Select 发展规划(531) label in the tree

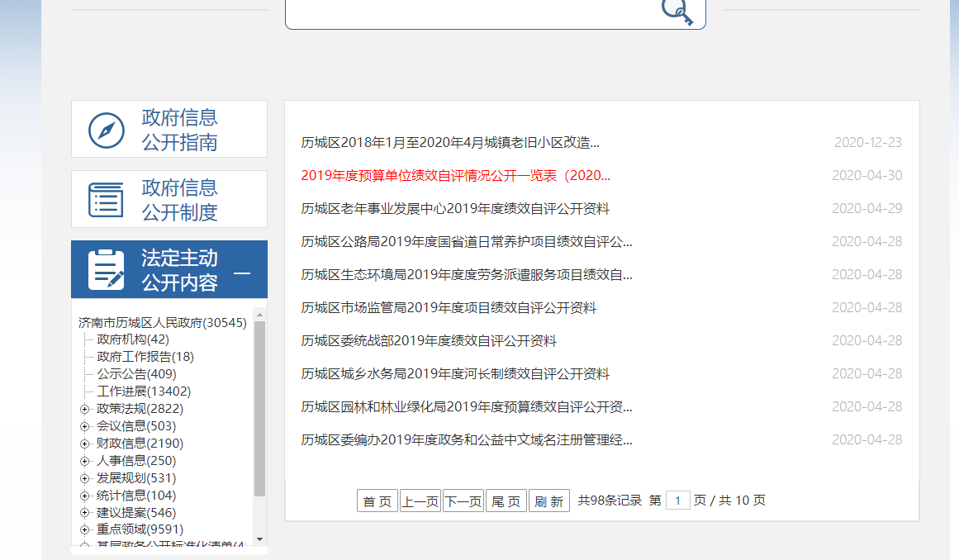click(x=136, y=478)
